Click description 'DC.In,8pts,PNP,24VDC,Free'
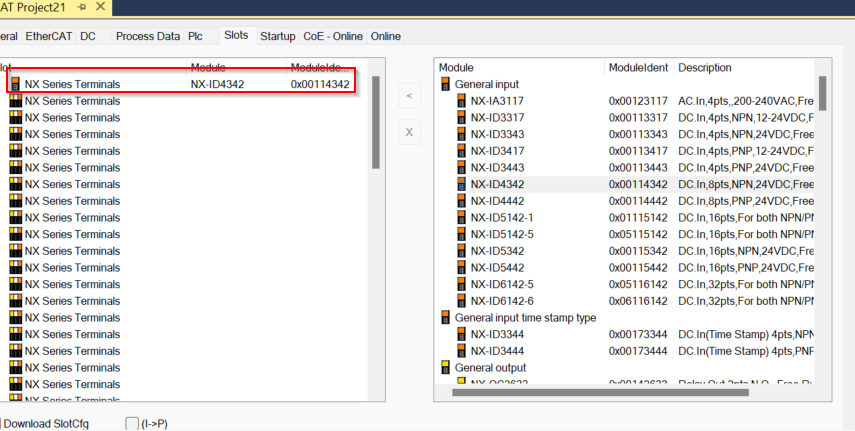 tap(746, 201)
